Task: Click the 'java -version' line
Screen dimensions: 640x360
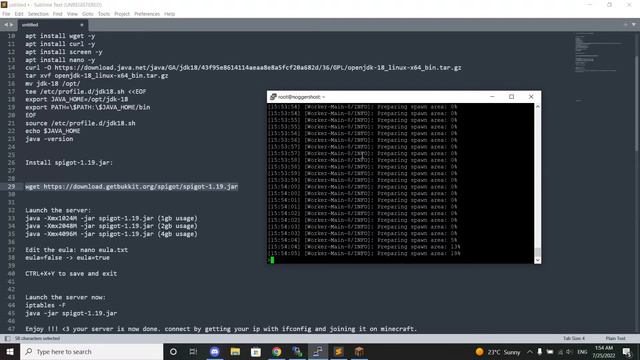Action: click(x=49, y=139)
